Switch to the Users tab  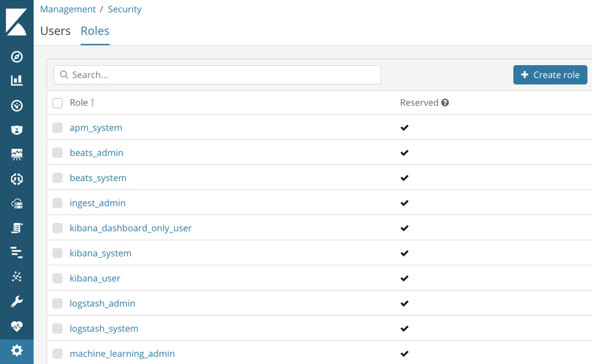point(55,31)
